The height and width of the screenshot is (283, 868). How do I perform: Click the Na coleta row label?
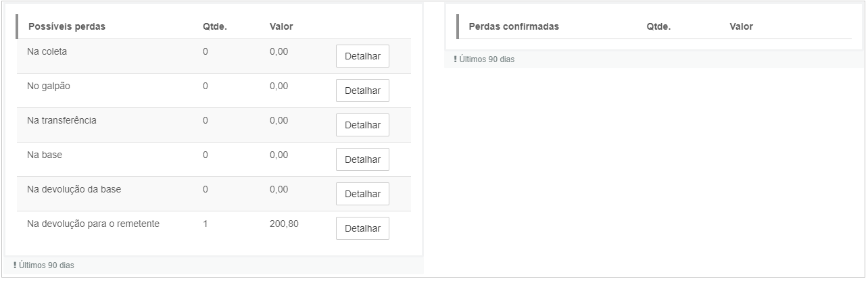tap(47, 51)
